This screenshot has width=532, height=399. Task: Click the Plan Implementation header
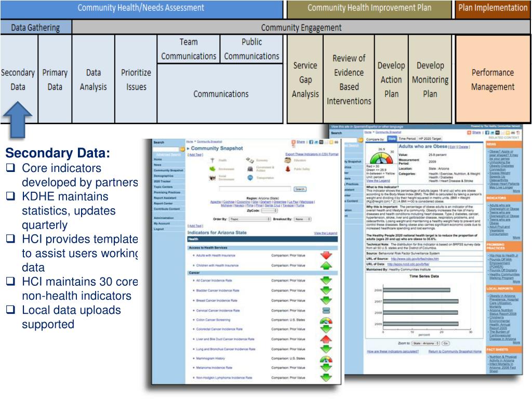pos(493,8)
